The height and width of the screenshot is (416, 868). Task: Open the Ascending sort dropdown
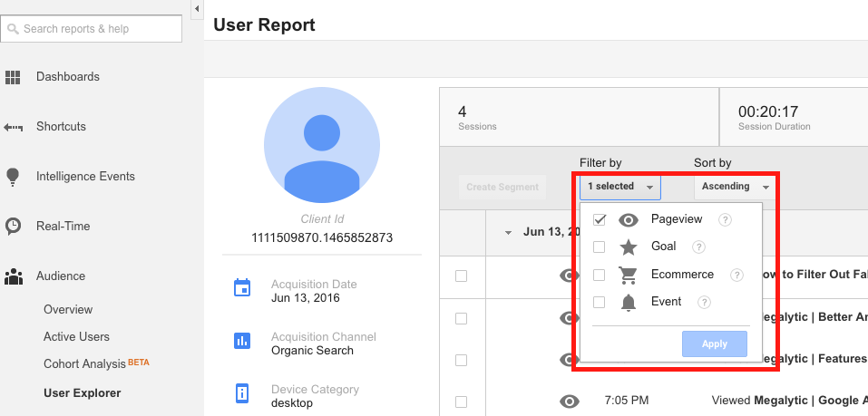point(734,187)
